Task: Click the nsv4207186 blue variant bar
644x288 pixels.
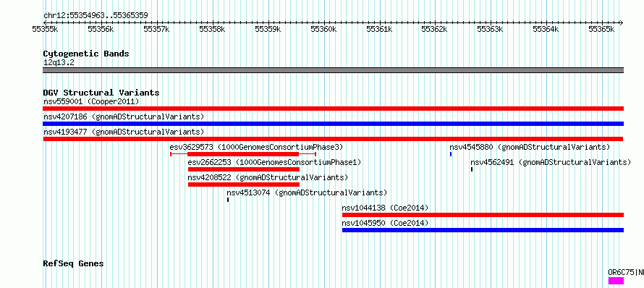Action: 333,124
